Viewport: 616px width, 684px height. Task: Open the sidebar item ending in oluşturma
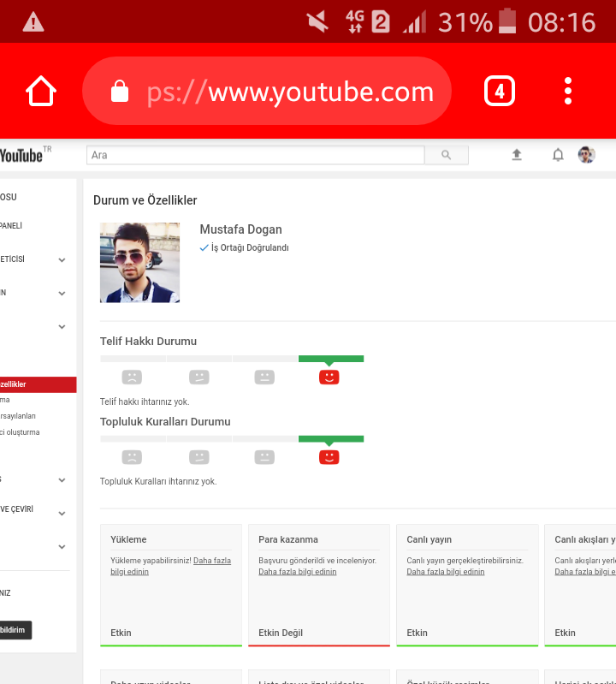[20, 432]
